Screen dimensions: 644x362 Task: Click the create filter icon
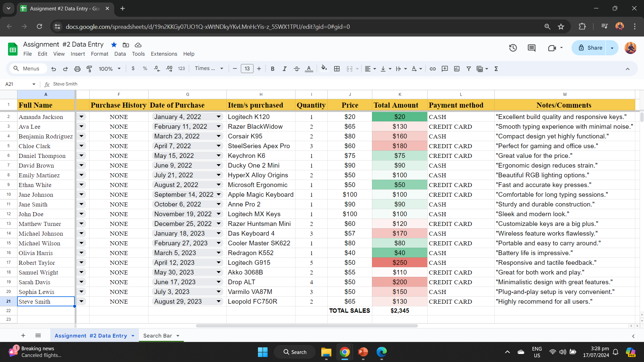coord(469,69)
